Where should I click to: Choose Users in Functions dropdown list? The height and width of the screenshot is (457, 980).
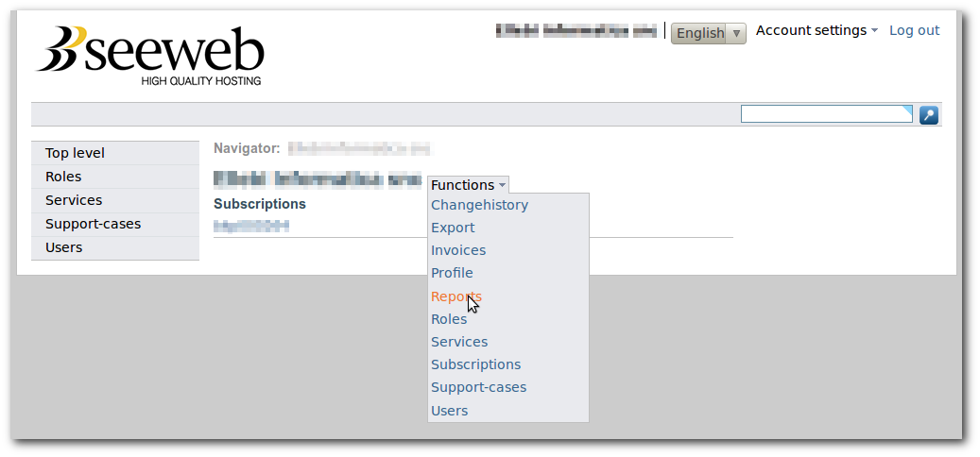[450, 411]
